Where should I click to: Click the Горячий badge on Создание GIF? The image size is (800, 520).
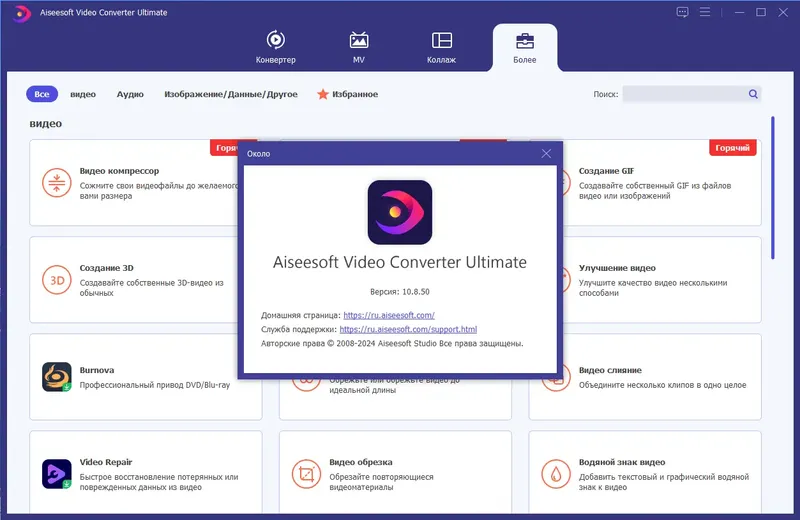coord(733,148)
